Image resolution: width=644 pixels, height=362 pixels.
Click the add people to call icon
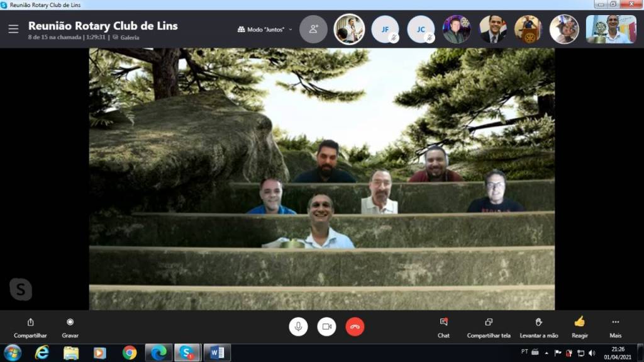(313, 29)
